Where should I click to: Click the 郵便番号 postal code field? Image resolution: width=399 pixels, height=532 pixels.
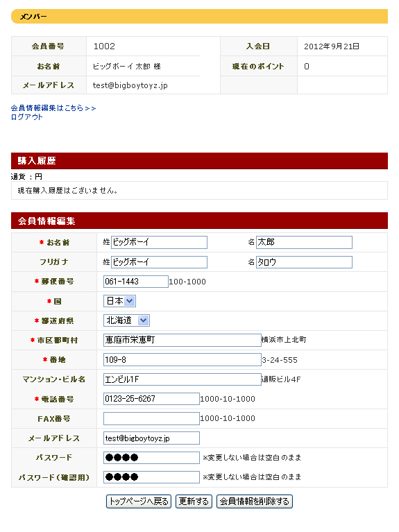click(x=136, y=282)
